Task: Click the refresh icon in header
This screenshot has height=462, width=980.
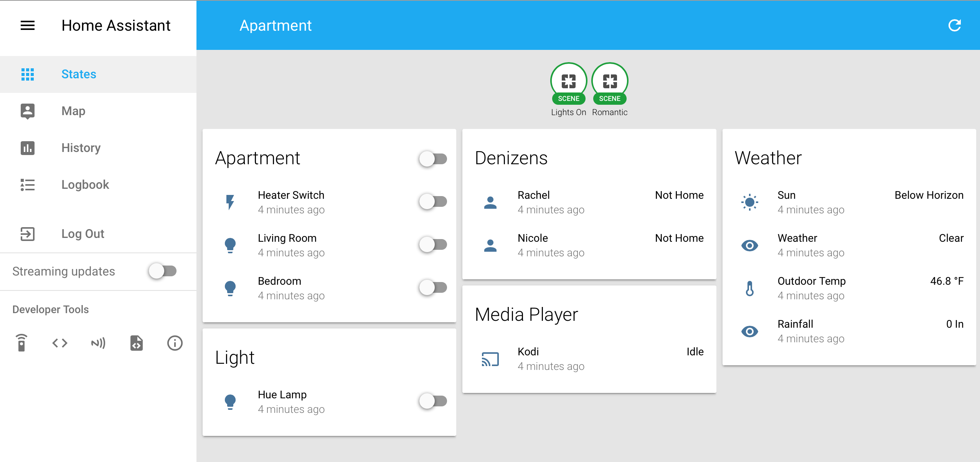Action: [x=954, y=26]
